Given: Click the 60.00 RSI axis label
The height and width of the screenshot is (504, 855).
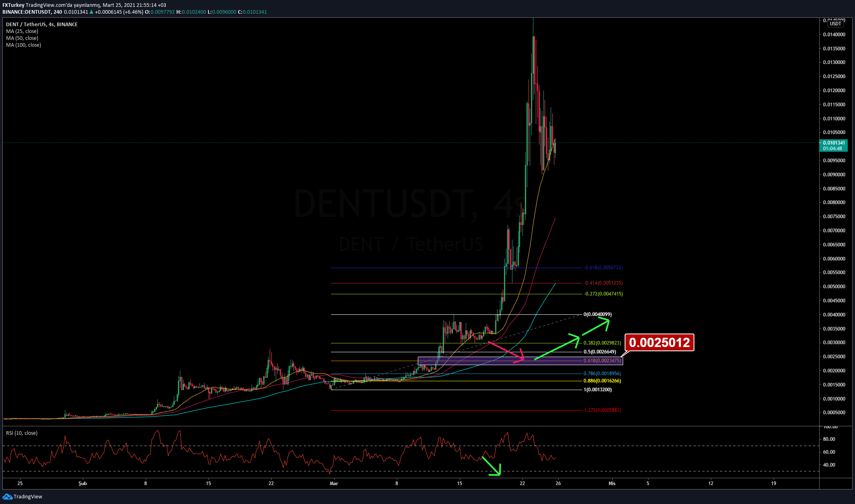Looking at the screenshot, I should 829,452.
